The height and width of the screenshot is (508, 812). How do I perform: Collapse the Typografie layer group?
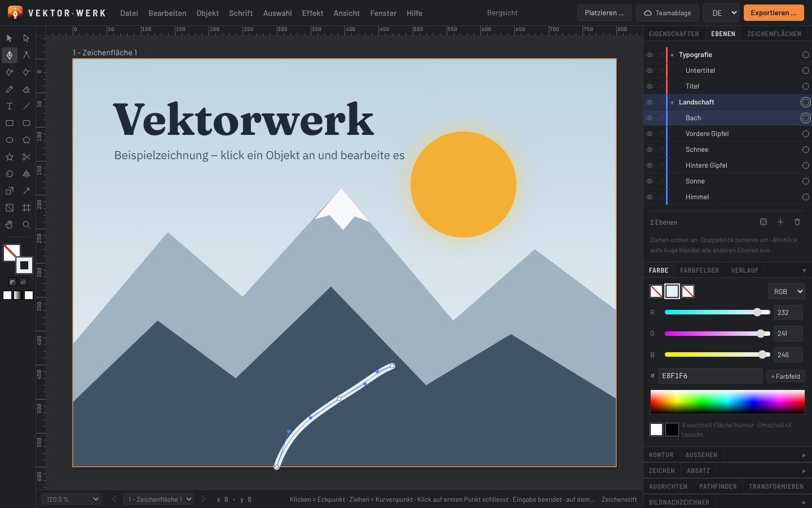pos(672,55)
